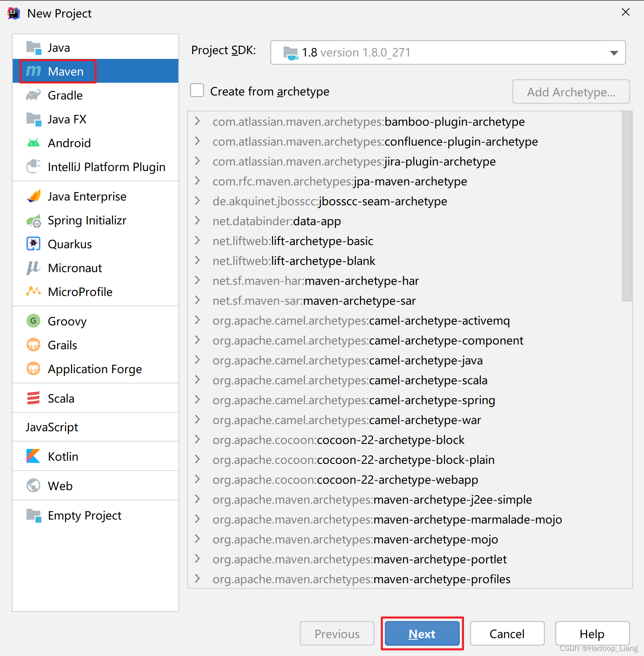The height and width of the screenshot is (656, 644).
Task: Click the Groovy G icon
Action: click(33, 321)
